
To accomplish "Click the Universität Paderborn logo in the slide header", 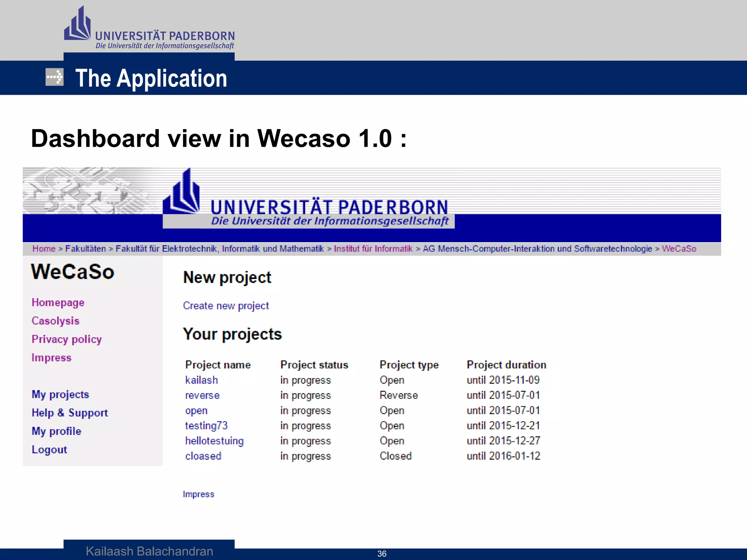I will point(149,28).
